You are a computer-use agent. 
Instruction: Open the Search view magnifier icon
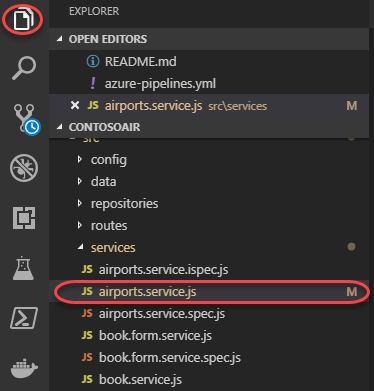pos(24,68)
